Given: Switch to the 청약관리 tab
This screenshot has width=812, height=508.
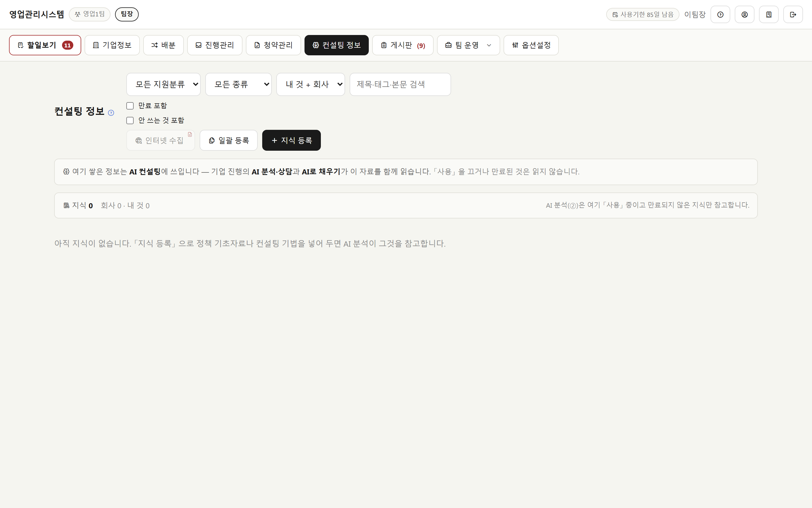Looking at the screenshot, I should 273,45.
